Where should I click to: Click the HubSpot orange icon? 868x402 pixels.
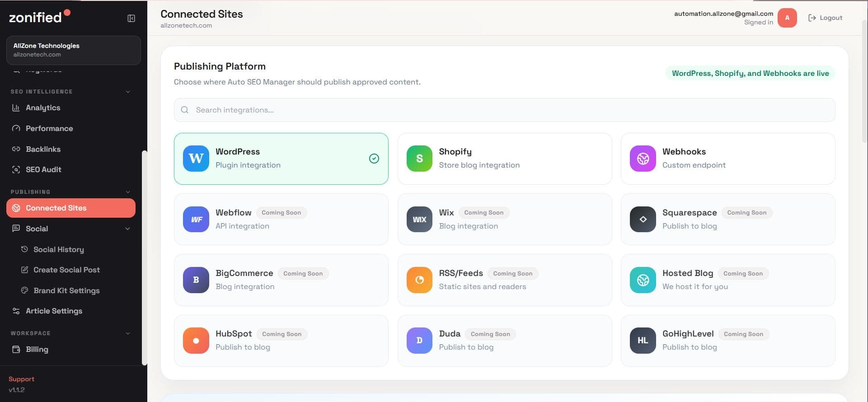(196, 341)
